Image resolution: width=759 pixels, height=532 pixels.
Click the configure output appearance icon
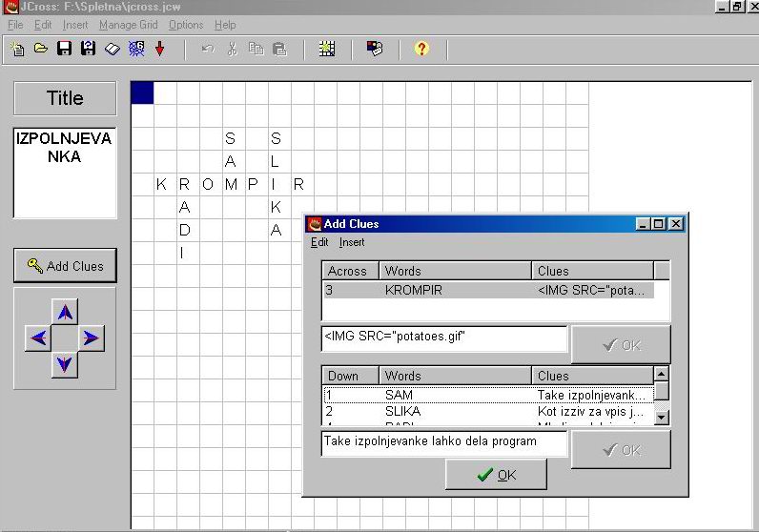coord(375,49)
